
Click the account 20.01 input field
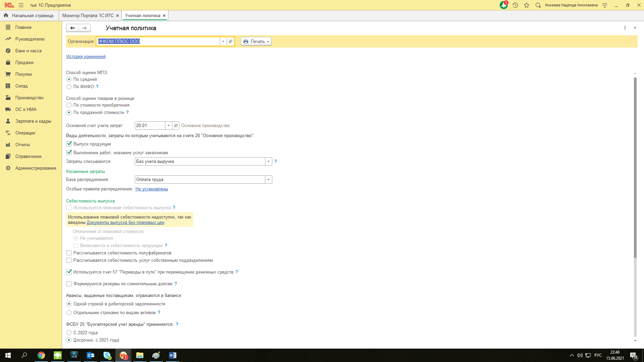pos(150,125)
